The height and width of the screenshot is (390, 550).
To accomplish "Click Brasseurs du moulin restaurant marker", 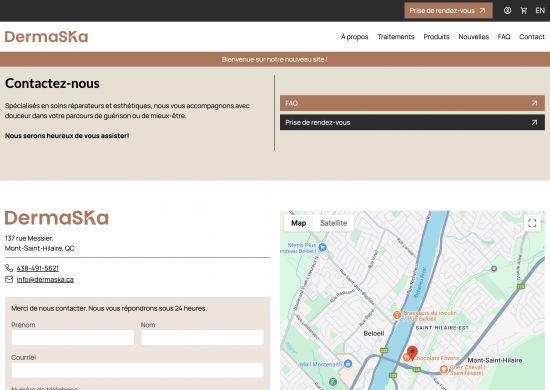I will 397,315.
